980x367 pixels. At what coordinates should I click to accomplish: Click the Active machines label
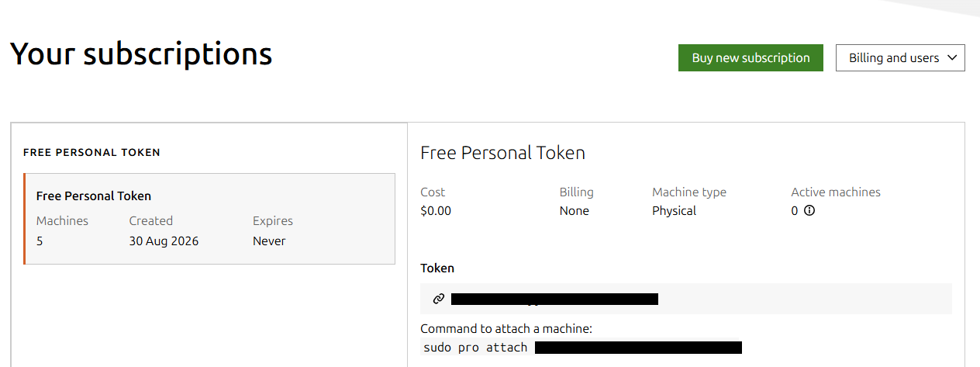point(836,192)
